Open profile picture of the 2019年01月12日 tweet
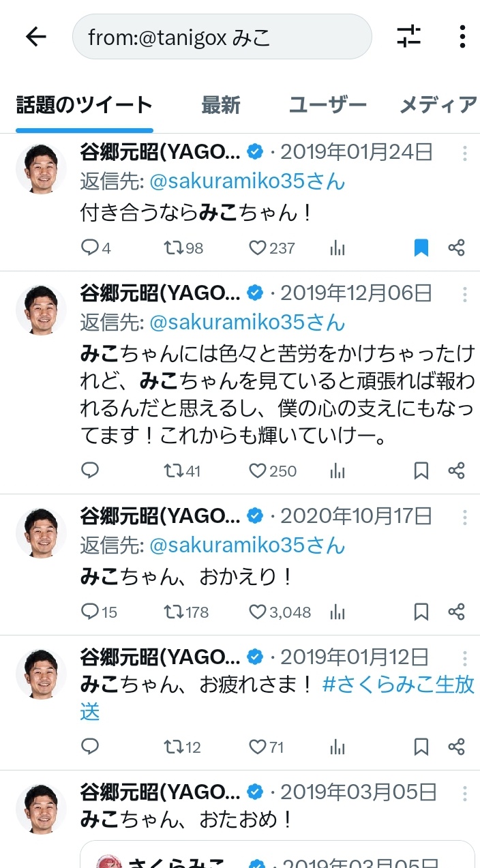The width and height of the screenshot is (480, 868). [41, 672]
